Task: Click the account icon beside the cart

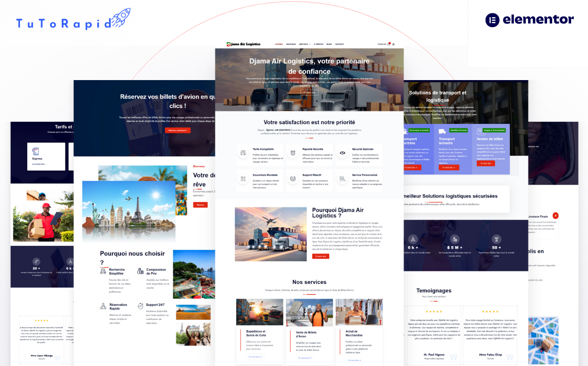Action: [393, 44]
